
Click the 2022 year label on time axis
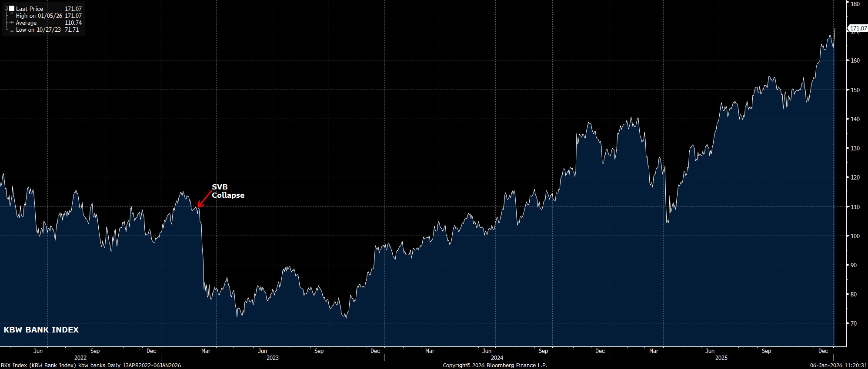pos(80,358)
